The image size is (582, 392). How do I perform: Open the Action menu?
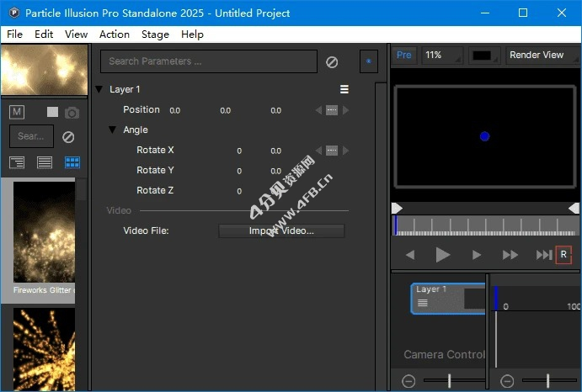pyautogui.click(x=115, y=34)
